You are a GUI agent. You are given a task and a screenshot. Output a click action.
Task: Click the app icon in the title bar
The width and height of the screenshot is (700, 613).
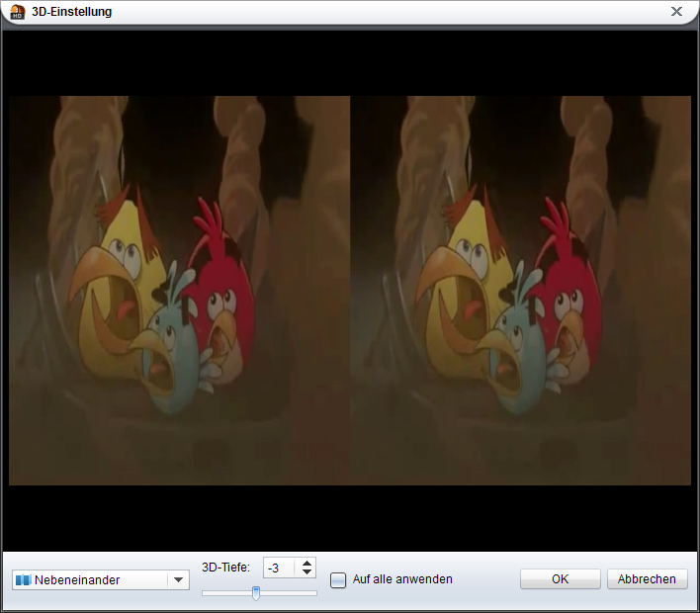(16, 12)
